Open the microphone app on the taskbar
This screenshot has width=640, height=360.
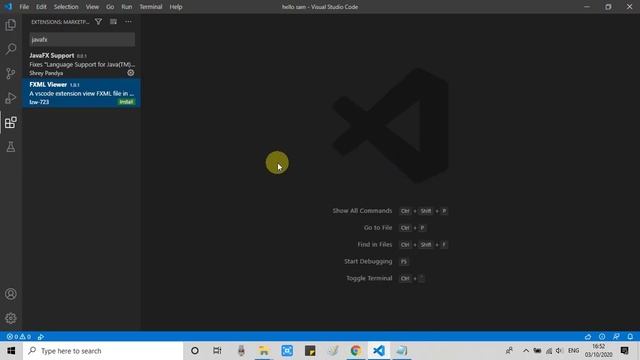click(x=241, y=351)
